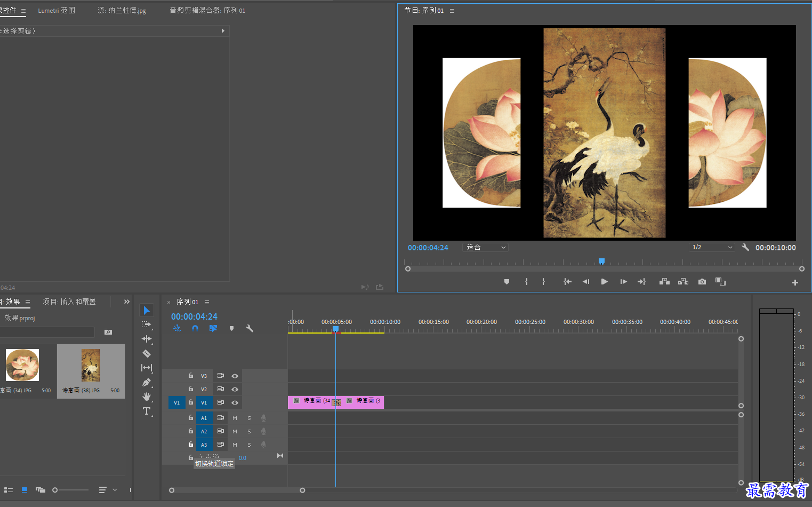The image size is (812, 507).
Task: Switch project panel to list view
Action: (x=9, y=490)
